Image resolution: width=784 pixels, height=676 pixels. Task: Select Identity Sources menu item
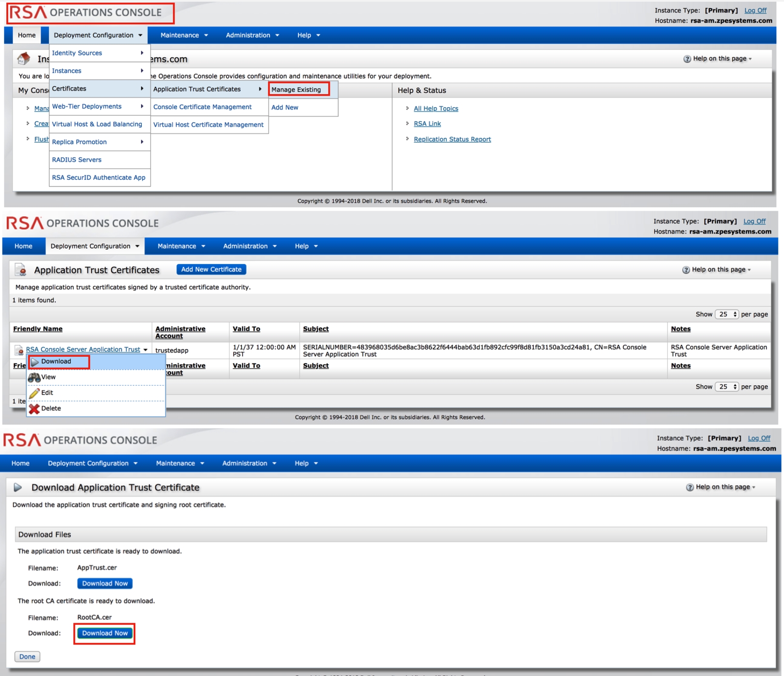[100, 53]
